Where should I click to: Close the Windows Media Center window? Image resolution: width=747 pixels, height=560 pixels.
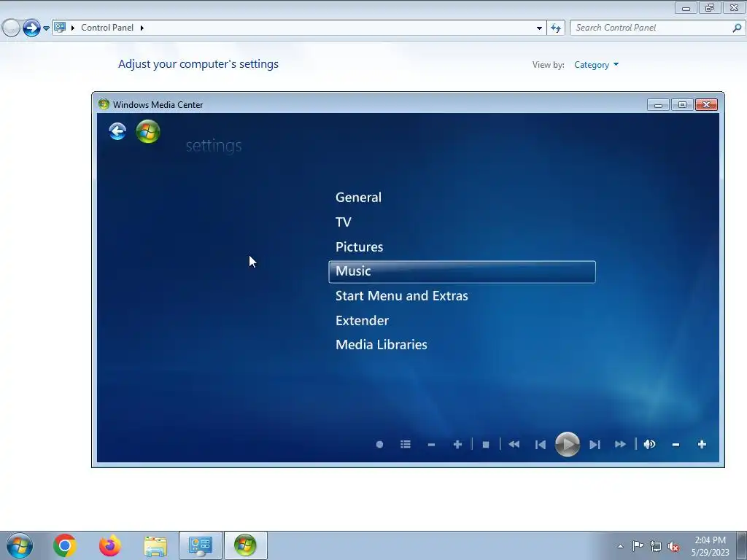[706, 105]
